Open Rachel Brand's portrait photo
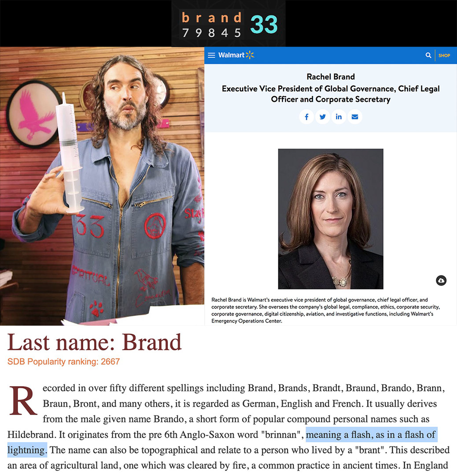The height and width of the screenshot is (476, 457). (x=331, y=219)
